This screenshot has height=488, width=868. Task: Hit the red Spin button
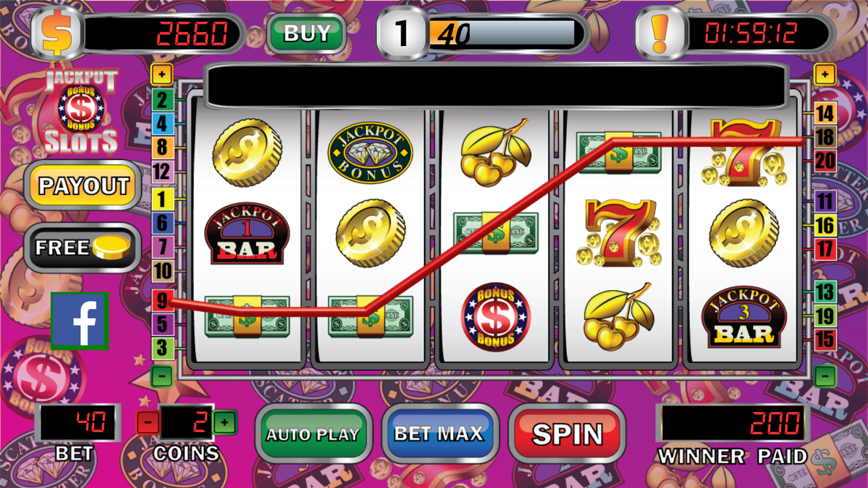tap(567, 434)
